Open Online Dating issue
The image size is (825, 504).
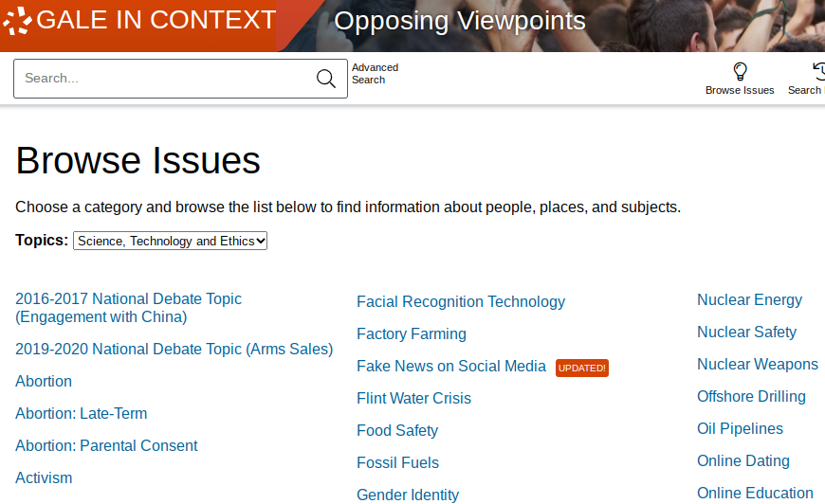743,461
